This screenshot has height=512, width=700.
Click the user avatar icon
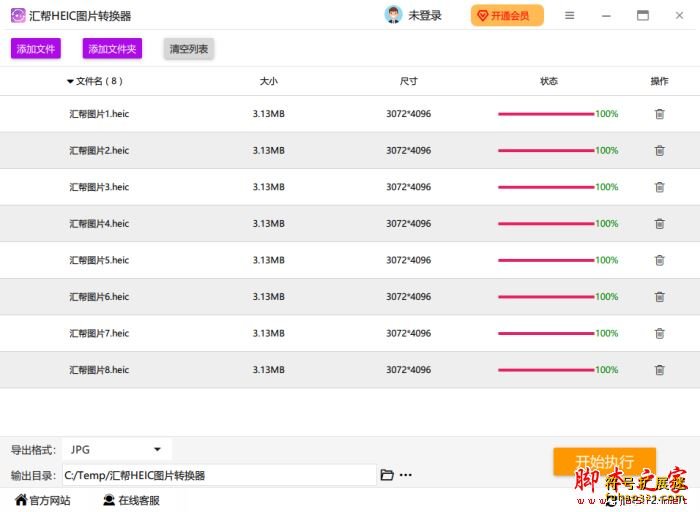(x=394, y=15)
